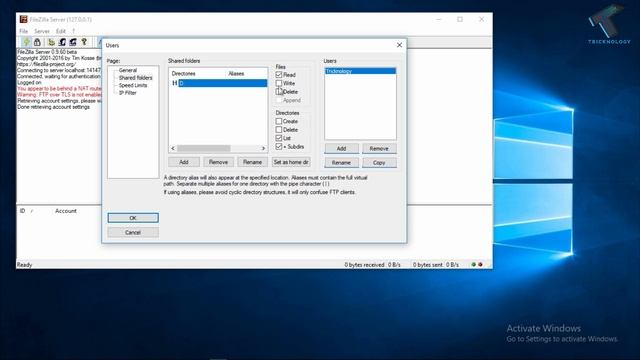Click the Directories column header
This screenshot has width=640, height=360.
[198, 73]
